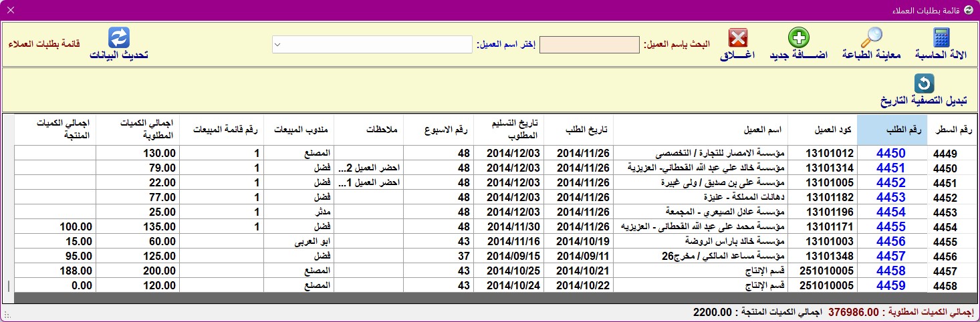
Task: Select order number 4451
Action: click(892, 168)
